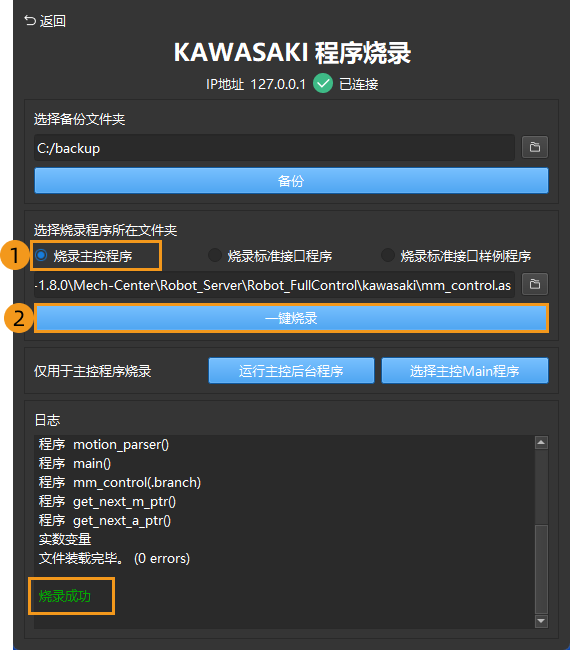Viewport: 570px width, 650px height.
Task: Click the log scrollbar thumb
Action: coord(541,569)
